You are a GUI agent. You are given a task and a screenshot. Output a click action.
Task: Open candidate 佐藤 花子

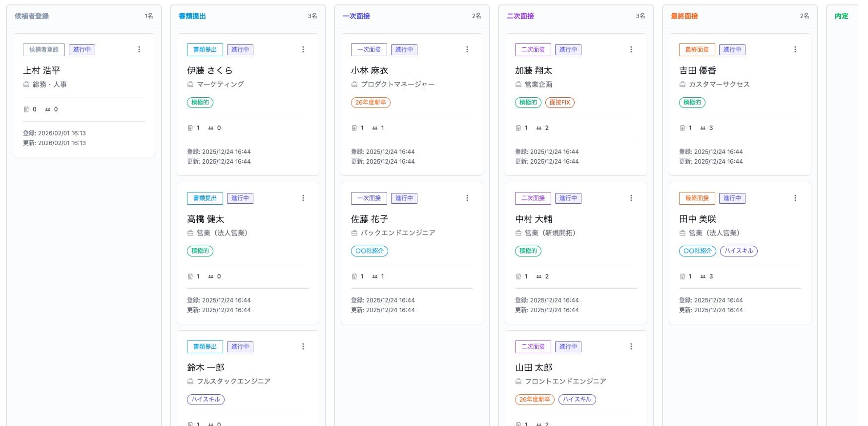tap(370, 219)
